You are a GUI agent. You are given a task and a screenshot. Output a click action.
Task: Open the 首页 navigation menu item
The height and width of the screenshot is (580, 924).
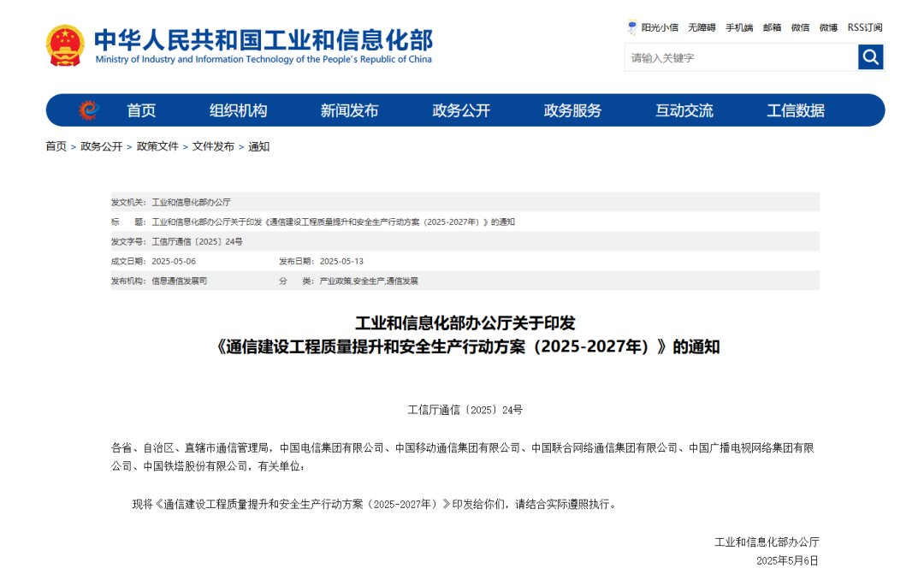pyautogui.click(x=141, y=110)
